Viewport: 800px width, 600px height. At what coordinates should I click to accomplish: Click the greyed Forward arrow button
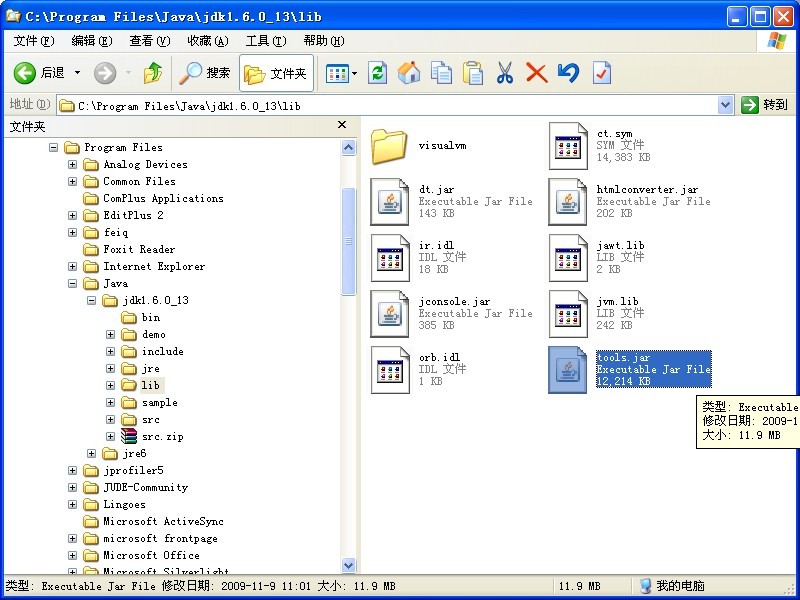[105, 73]
